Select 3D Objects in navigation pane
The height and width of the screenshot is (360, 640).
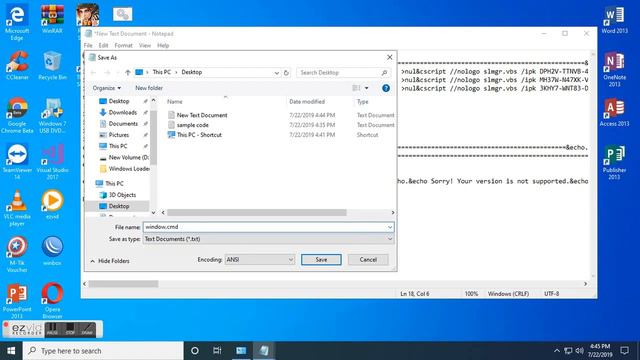[x=122, y=195]
